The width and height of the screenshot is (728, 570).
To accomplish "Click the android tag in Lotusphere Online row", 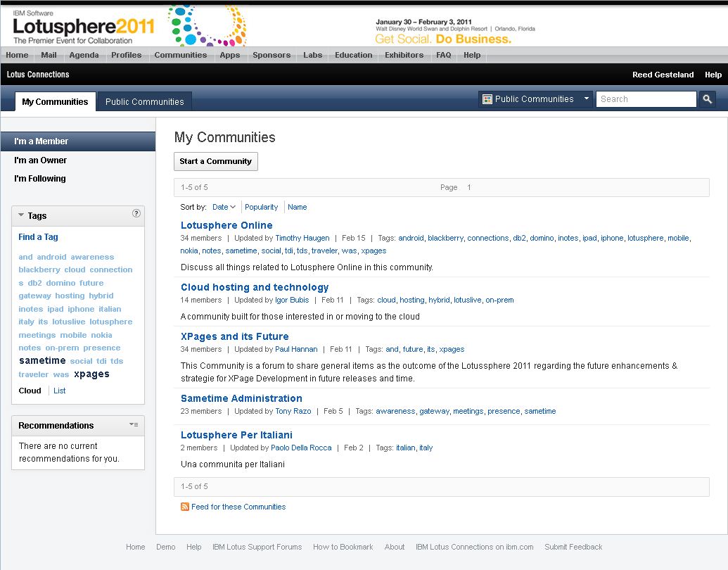I will (411, 239).
